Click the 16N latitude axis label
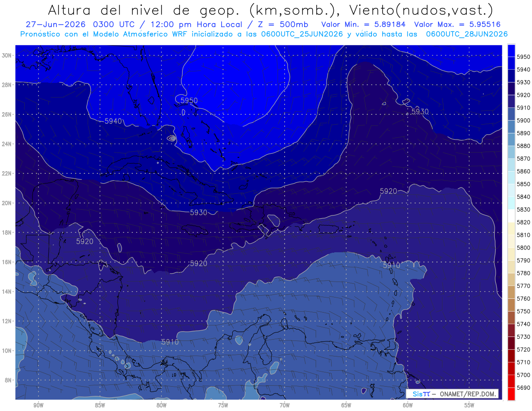This screenshot has height=411, width=532. coord(7,262)
